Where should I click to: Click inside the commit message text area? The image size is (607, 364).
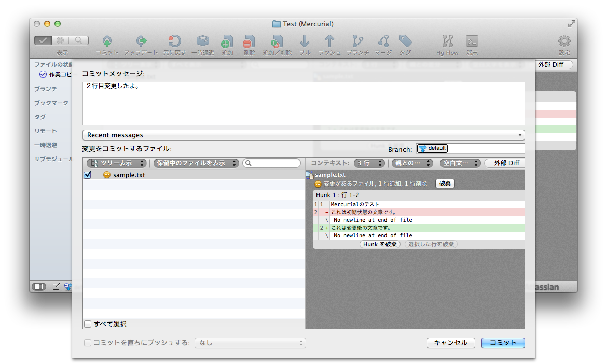pos(303,104)
